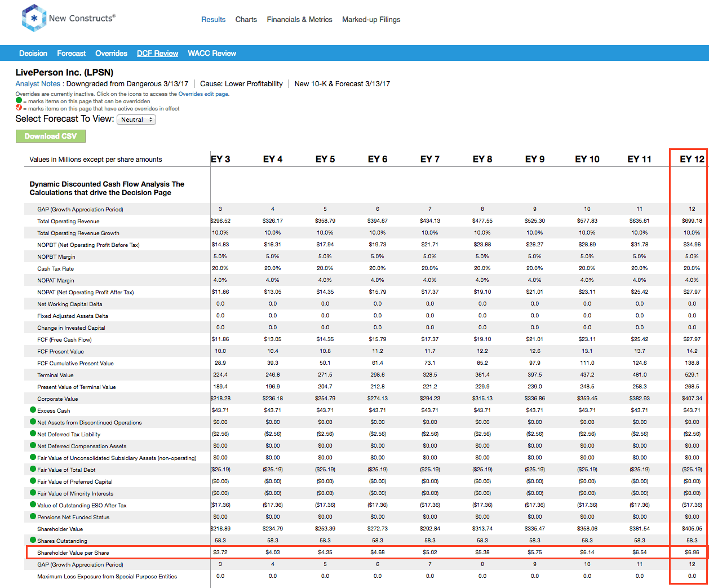
Task: Click EY 12 column header
Action: pyautogui.click(x=692, y=159)
